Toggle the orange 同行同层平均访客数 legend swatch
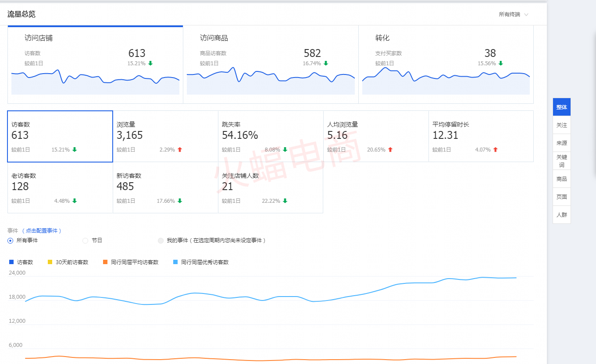596x364 pixels. click(x=105, y=262)
